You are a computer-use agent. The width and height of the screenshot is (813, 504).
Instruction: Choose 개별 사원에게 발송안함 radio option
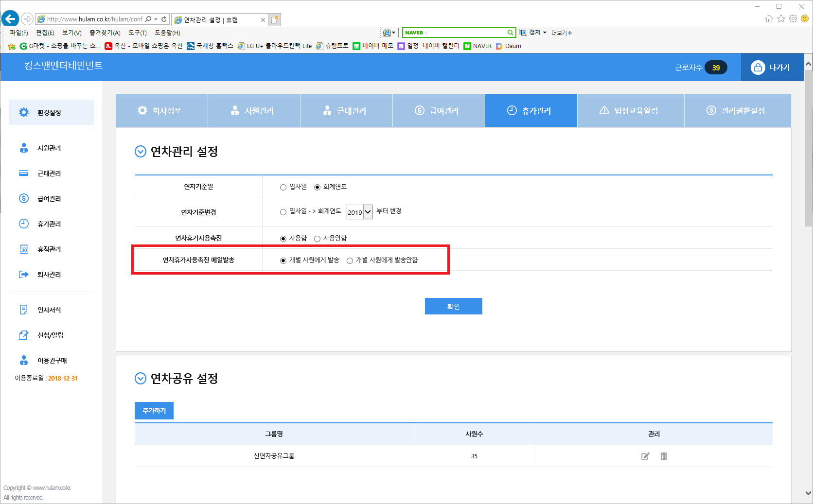click(350, 261)
